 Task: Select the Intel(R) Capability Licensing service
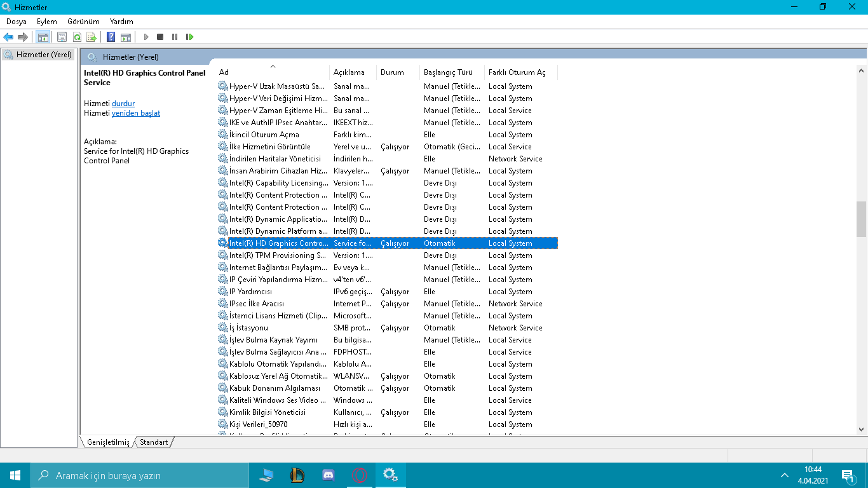click(x=387, y=183)
